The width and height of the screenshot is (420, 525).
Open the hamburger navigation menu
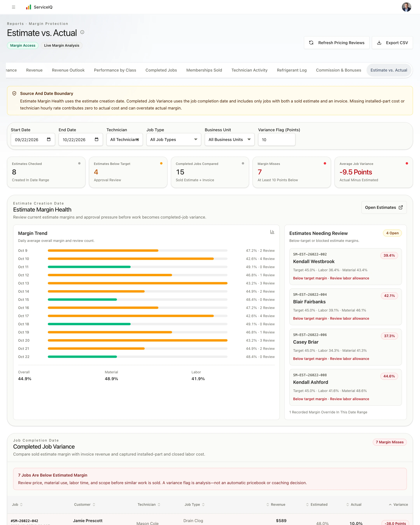tap(14, 7)
